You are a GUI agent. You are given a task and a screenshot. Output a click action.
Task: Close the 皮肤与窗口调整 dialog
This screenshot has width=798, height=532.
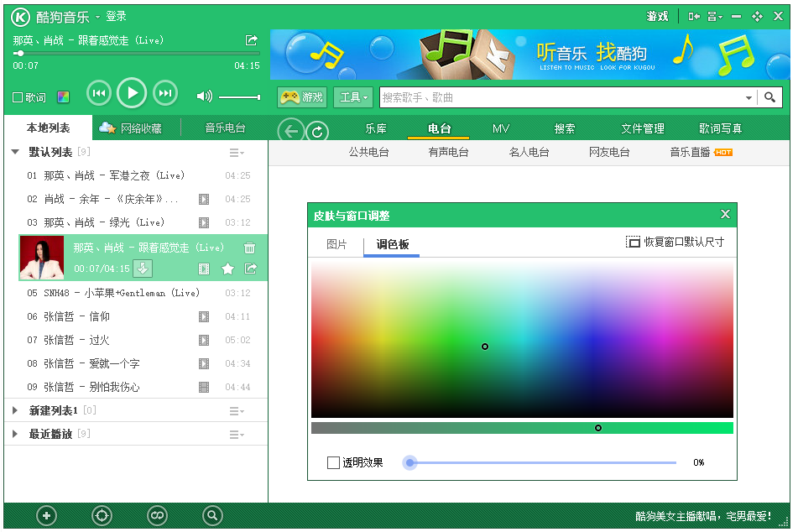tap(725, 214)
